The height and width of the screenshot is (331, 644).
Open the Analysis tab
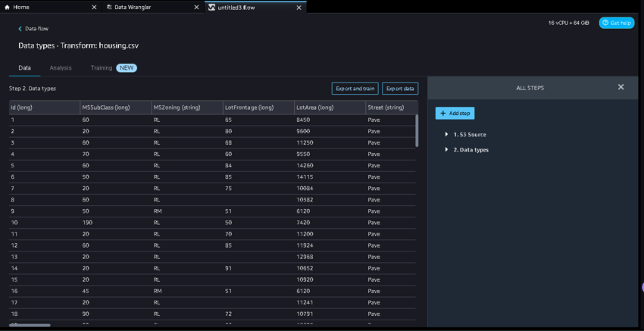click(61, 67)
